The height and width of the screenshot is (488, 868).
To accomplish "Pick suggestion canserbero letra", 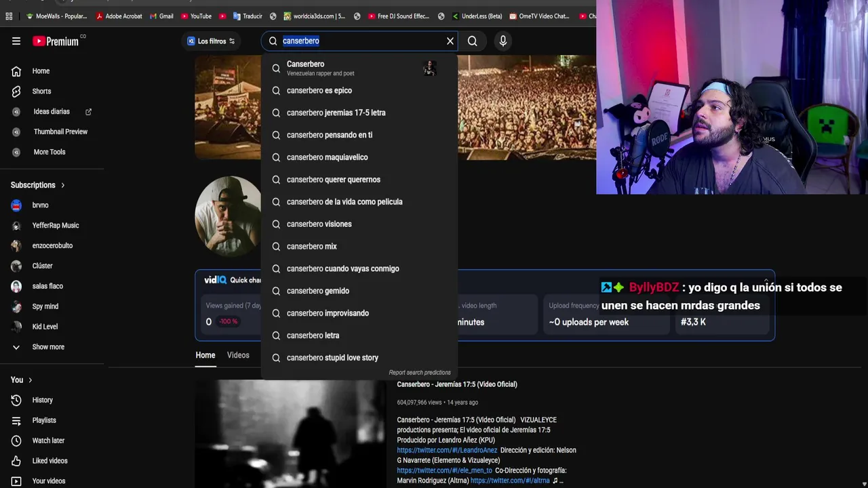I will (359, 335).
